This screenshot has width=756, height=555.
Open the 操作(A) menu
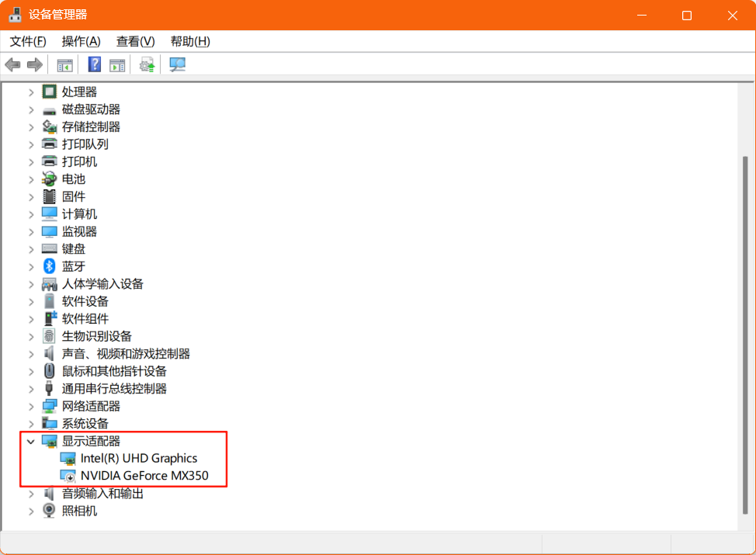81,41
